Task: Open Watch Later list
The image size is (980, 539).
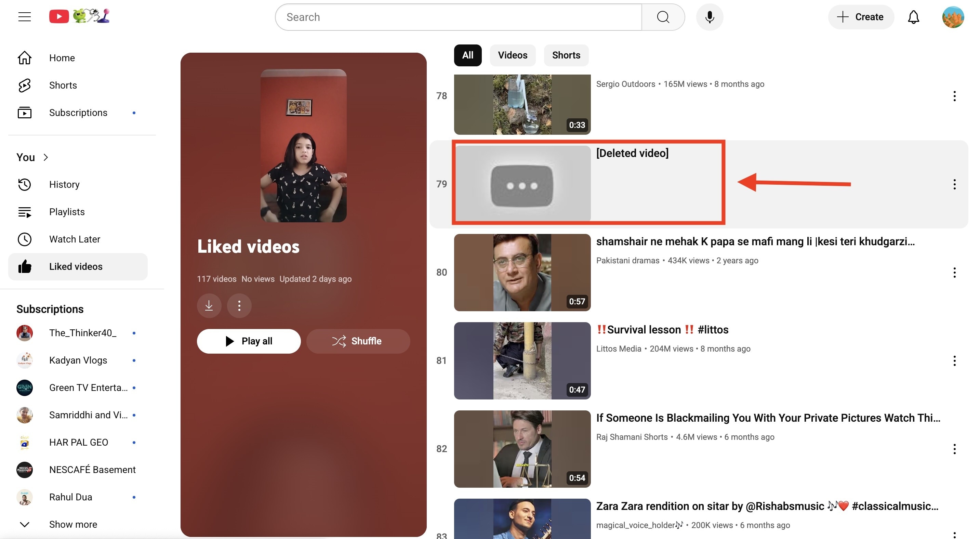Action: pyautogui.click(x=78, y=239)
